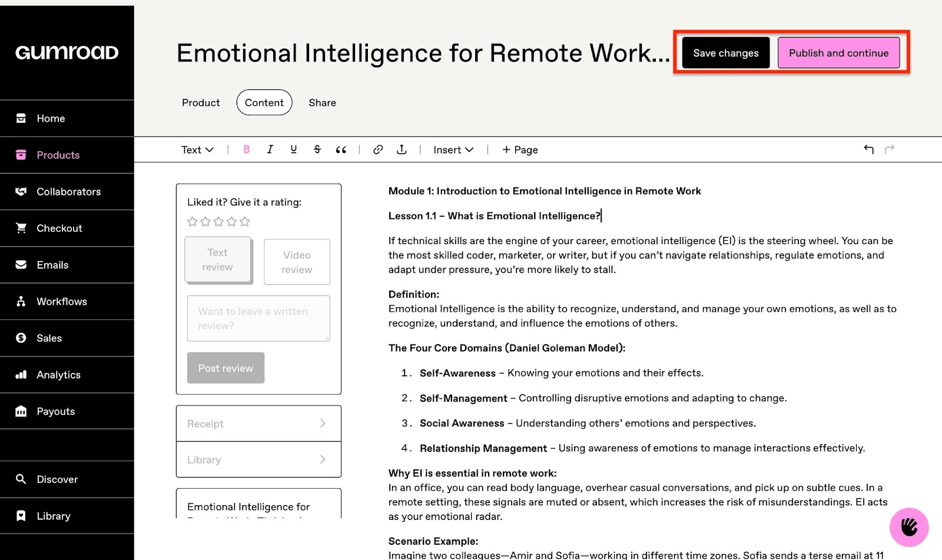Viewport: 942px width, 560px height.
Task: Click the Lesson 1.1 heading line
Action: tap(495, 216)
